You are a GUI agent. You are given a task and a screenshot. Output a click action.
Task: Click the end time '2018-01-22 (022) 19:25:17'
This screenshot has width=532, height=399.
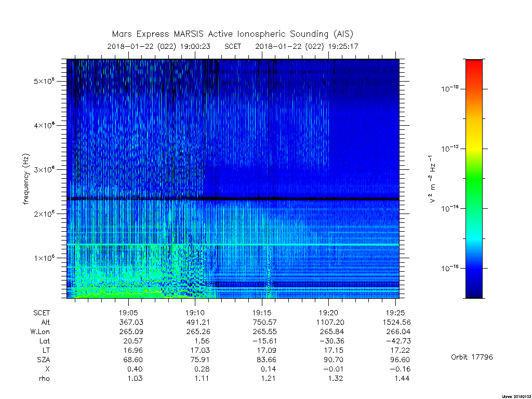(307, 46)
